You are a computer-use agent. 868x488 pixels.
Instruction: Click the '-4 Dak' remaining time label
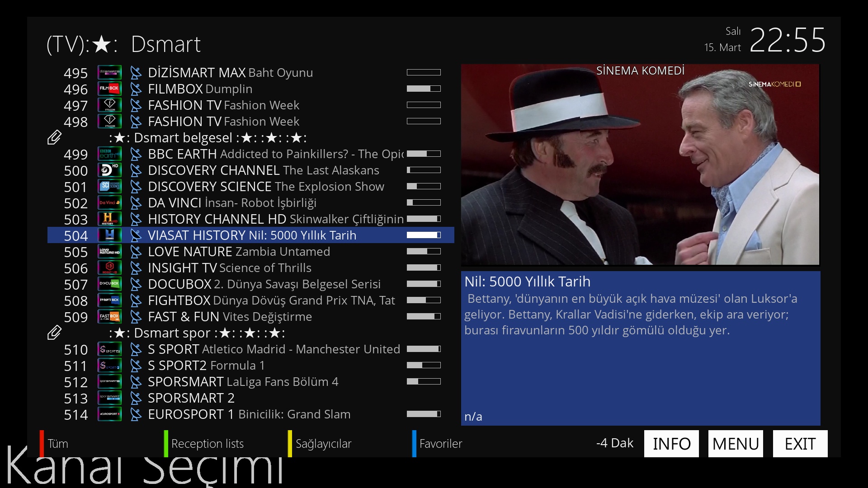[614, 443]
